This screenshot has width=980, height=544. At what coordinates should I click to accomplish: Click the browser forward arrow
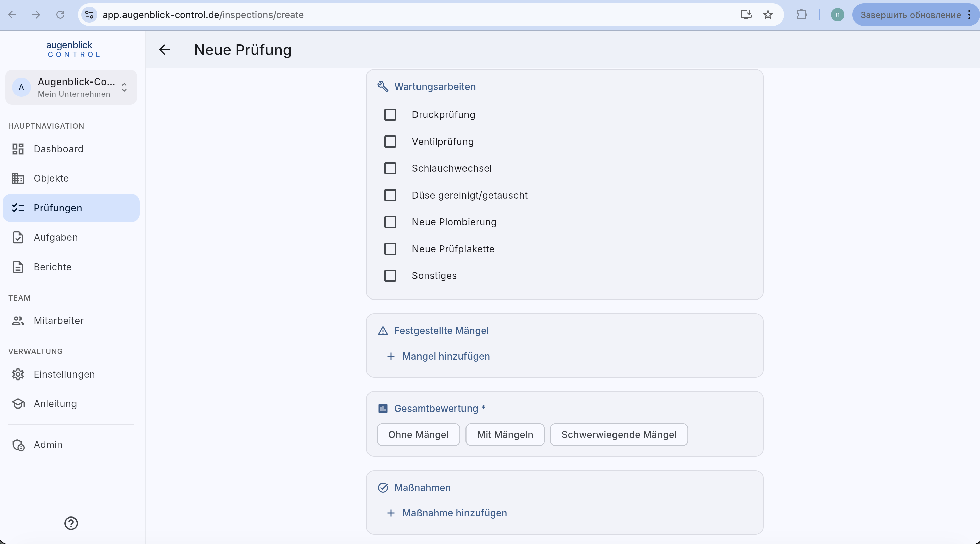[36, 15]
